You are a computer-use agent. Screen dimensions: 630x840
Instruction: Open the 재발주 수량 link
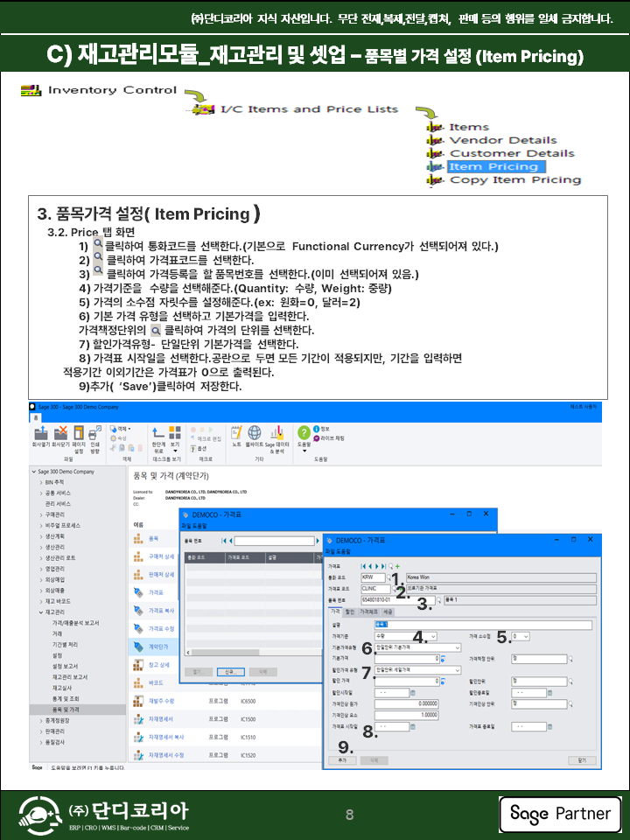[161, 701]
